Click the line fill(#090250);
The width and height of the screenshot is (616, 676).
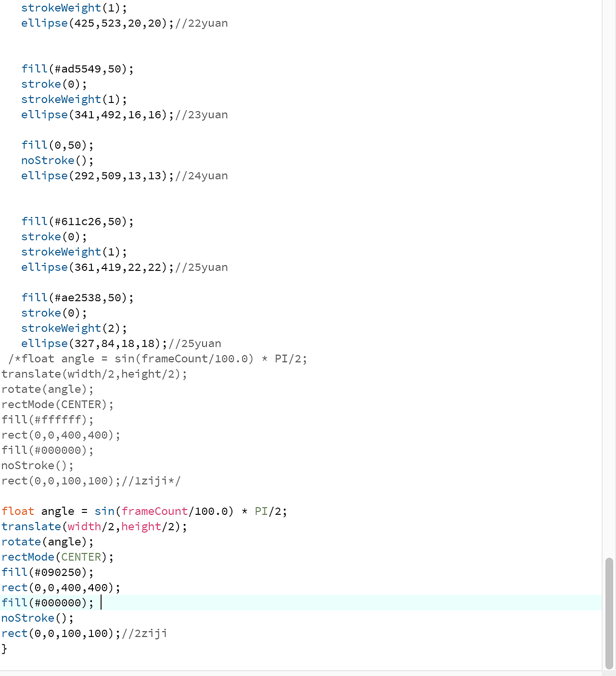point(48,572)
